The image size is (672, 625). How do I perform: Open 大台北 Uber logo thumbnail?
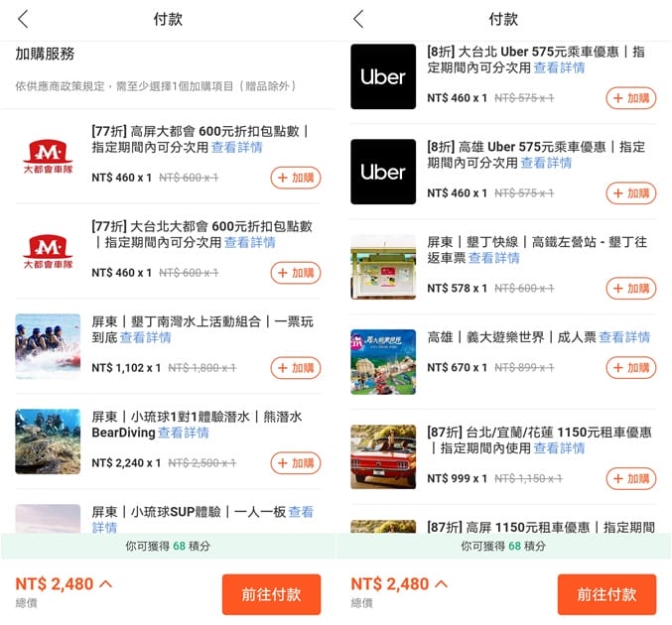(383, 76)
